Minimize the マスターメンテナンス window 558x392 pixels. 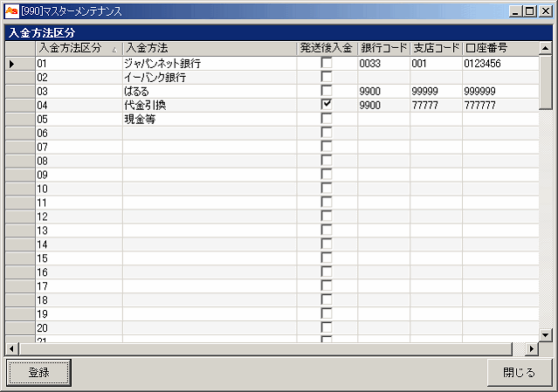pos(515,11)
